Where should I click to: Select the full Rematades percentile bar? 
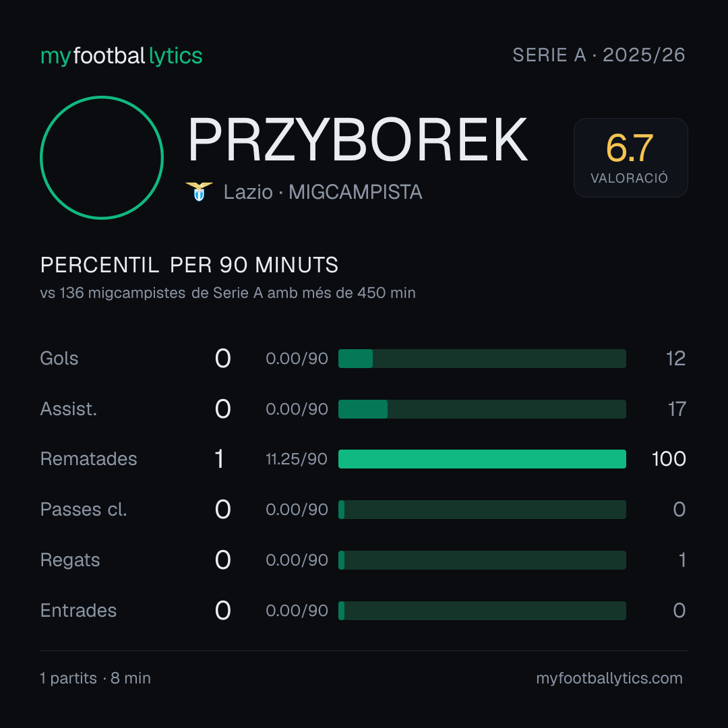pos(482,459)
